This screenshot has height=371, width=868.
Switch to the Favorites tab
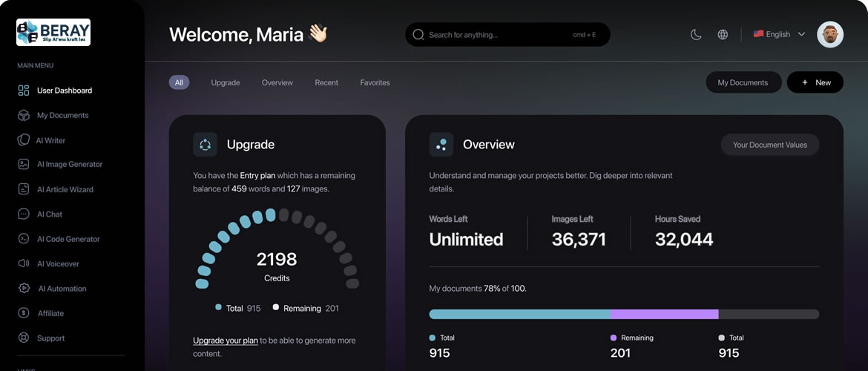coord(375,82)
